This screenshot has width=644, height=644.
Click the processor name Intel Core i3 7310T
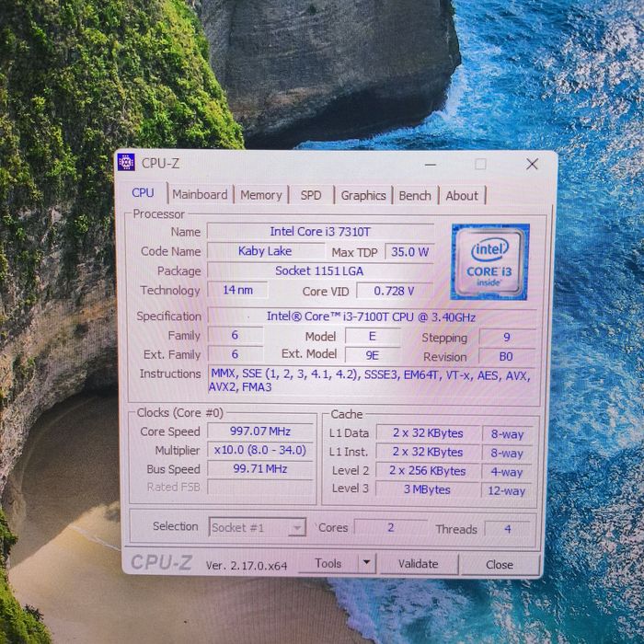point(320,231)
